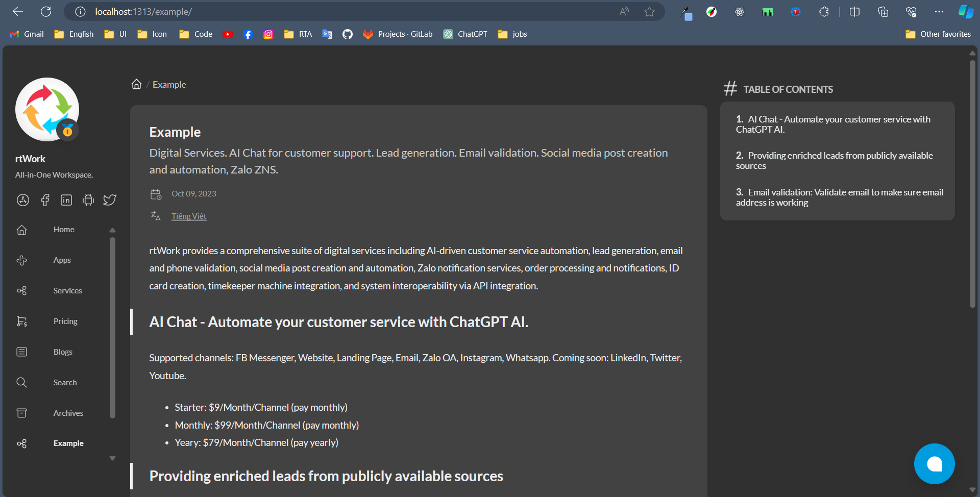The width and height of the screenshot is (980, 497).
Task: Click the Example breadcrumb text
Action: (x=169, y=85)
